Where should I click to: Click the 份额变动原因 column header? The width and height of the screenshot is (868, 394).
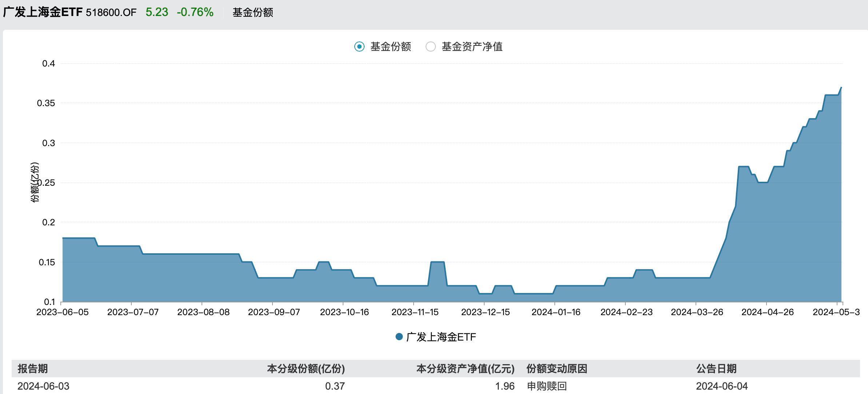tap(557, 369)
